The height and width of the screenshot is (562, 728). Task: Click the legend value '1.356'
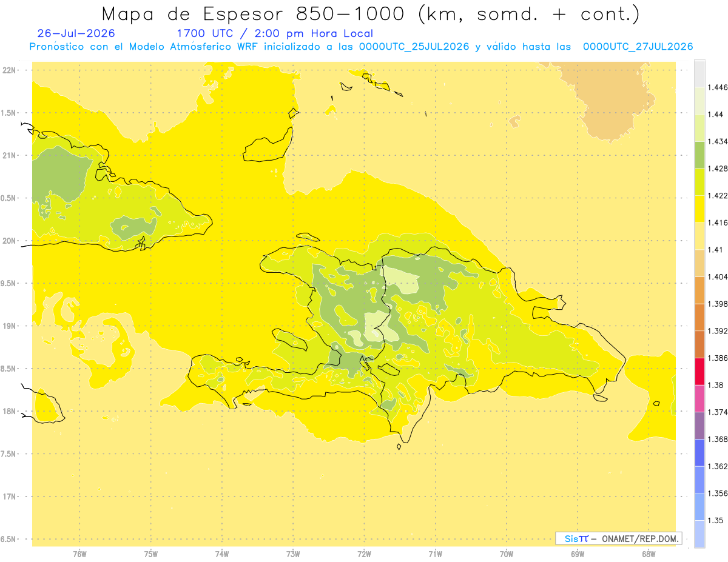point(718,493)
